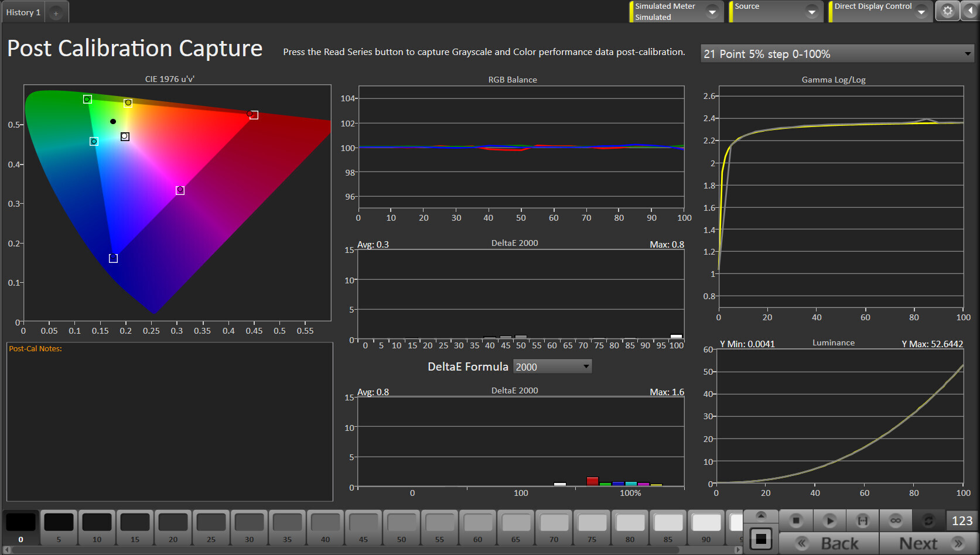Switch to the History 1 tab
The image size is (980, 555).
tap(23, 12)
